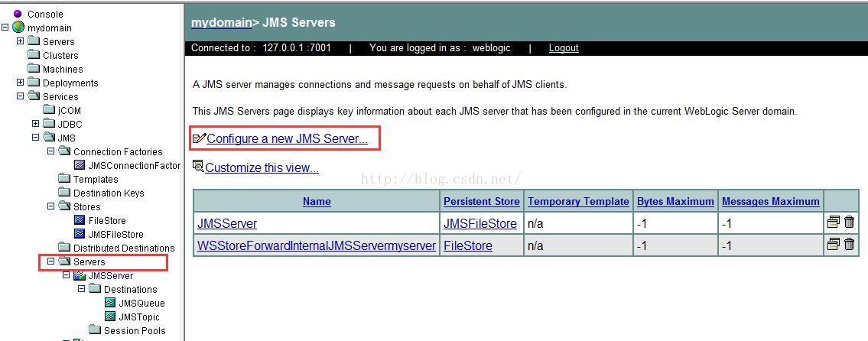
Task: Collapse the JMSServer tree node
Action: pyautogui.click(x=66, y=275)
